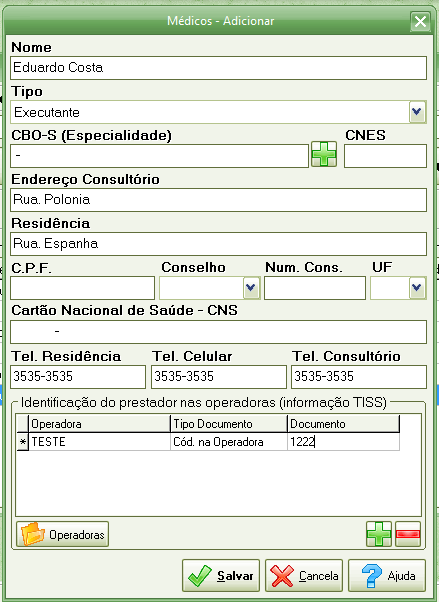
Task: Remove operadora row with red minus button
Action: 408,534
